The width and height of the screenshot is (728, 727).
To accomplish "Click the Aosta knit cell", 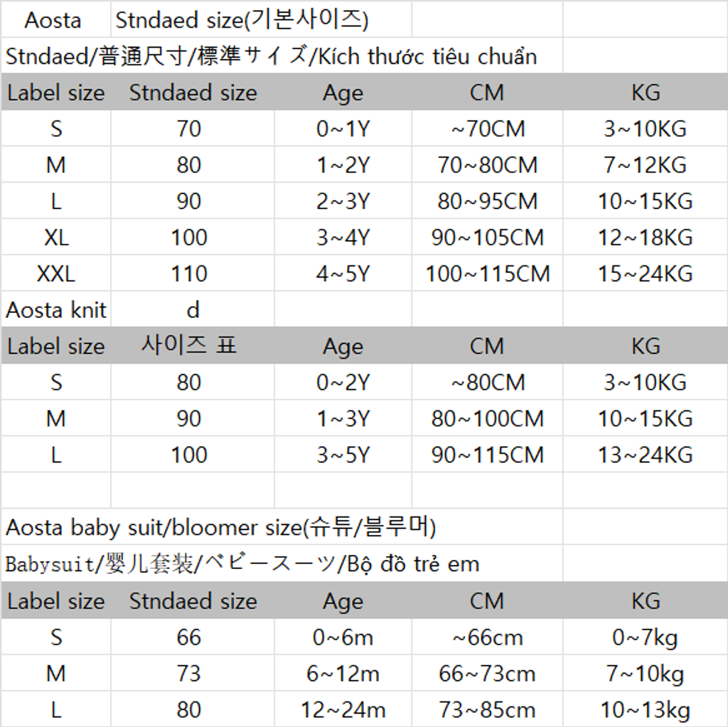I will 55,310.
